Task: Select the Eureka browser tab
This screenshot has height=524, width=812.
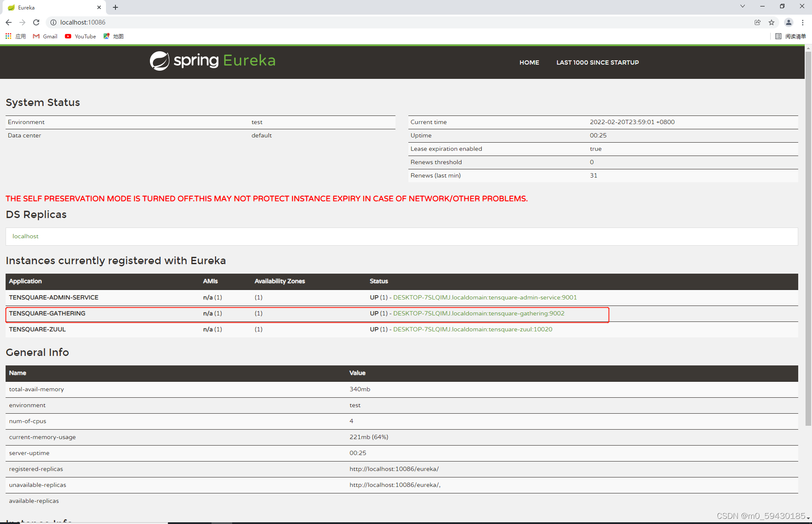Action: 54,7
